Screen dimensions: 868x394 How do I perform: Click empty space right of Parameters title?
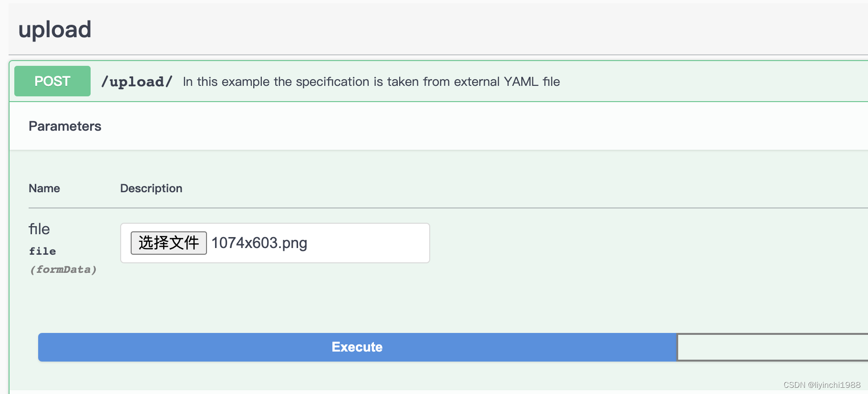[x=477, y=126]
